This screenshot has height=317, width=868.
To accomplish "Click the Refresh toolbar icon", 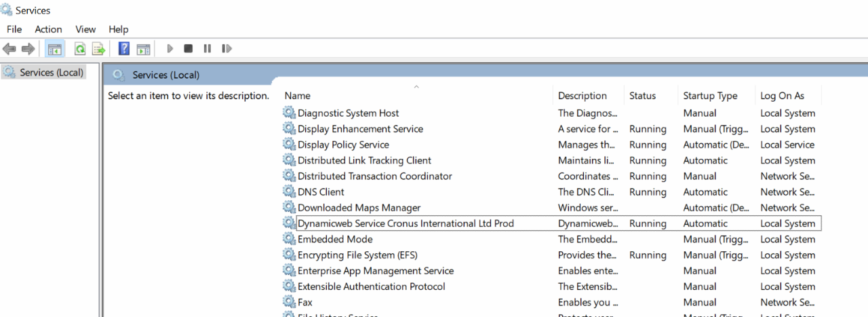I will point(80,49).
